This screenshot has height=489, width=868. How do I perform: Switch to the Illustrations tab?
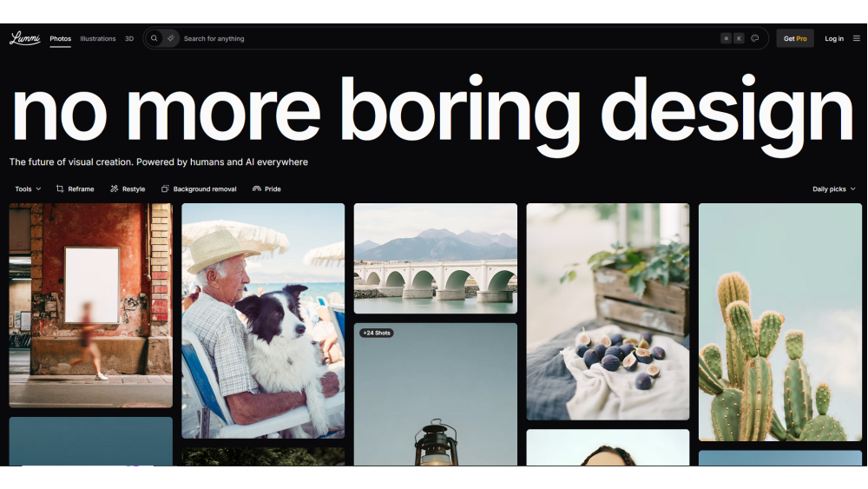[x=98, y=38]
